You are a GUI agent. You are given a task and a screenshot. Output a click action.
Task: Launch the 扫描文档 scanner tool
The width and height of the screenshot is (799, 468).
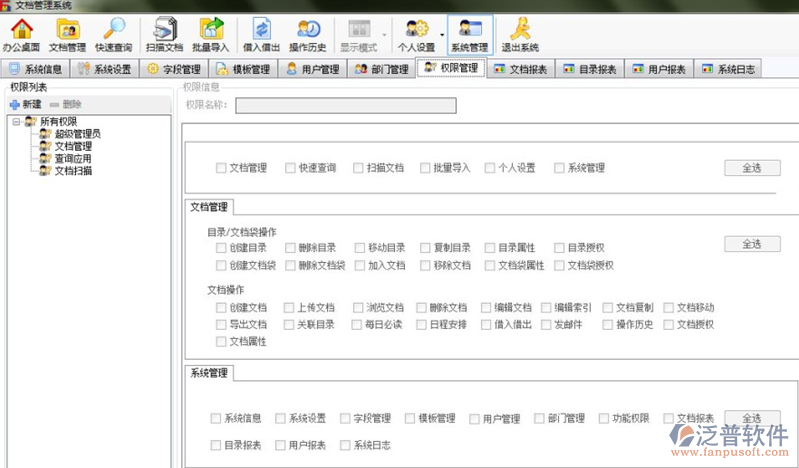tap(164, 34)
